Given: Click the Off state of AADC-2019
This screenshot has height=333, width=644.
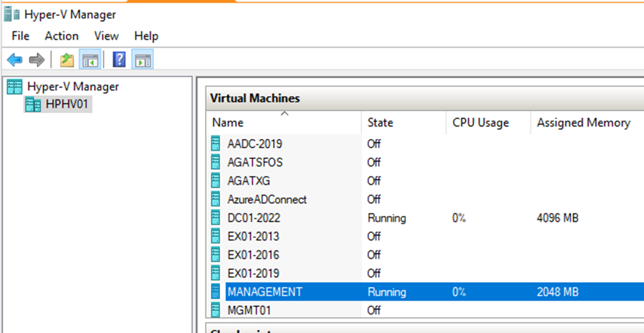Looking at the screenshot, I should tap(374, 144).
